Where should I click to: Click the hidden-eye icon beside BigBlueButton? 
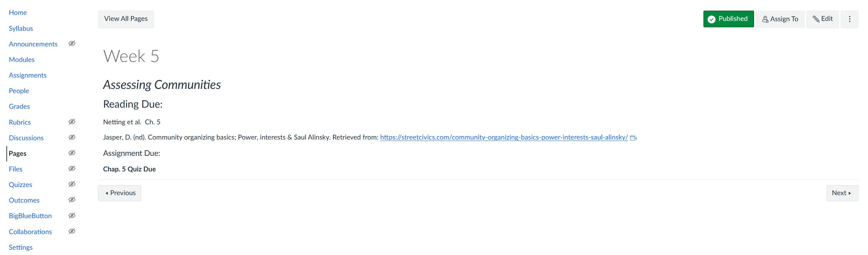72,216
